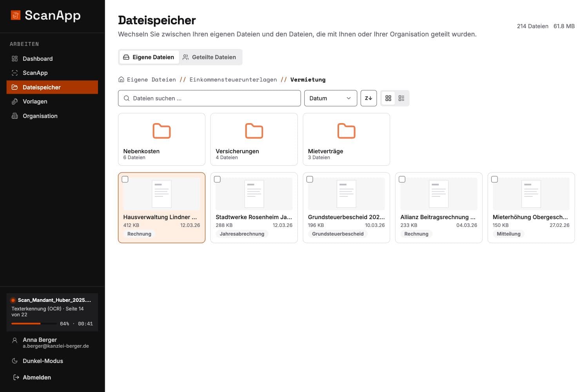Tick the Mieterhöhung Obergeschoss checkbox
Image resolution: width=588 pixels, height=392 pixels.
coord(495,179)
